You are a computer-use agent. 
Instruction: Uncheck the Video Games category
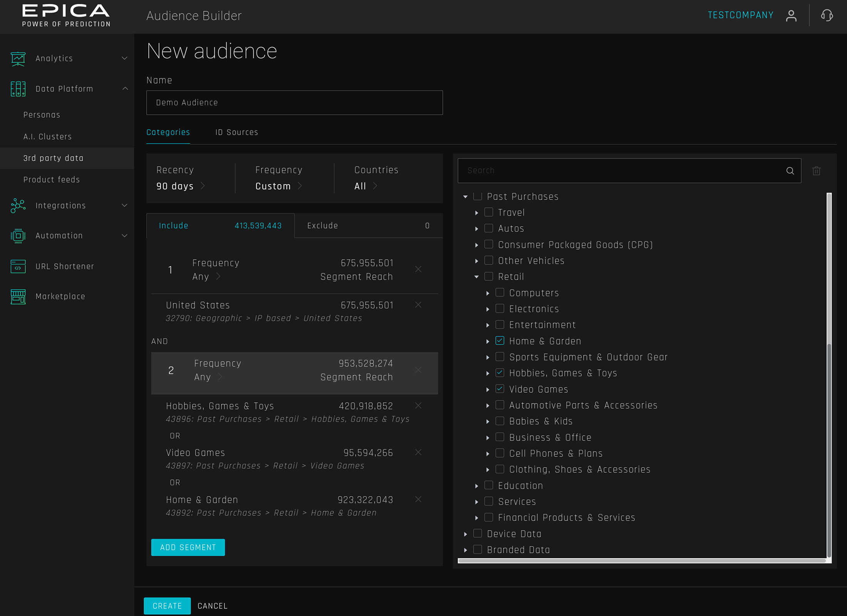500,389
